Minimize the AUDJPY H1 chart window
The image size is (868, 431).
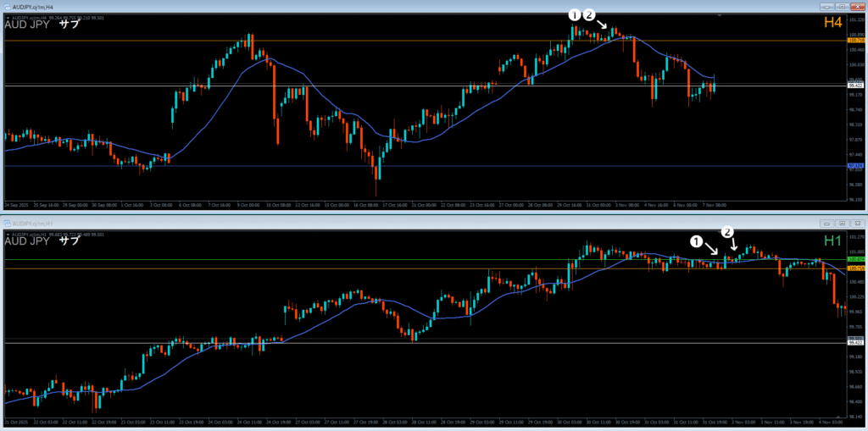coord(828,224)
